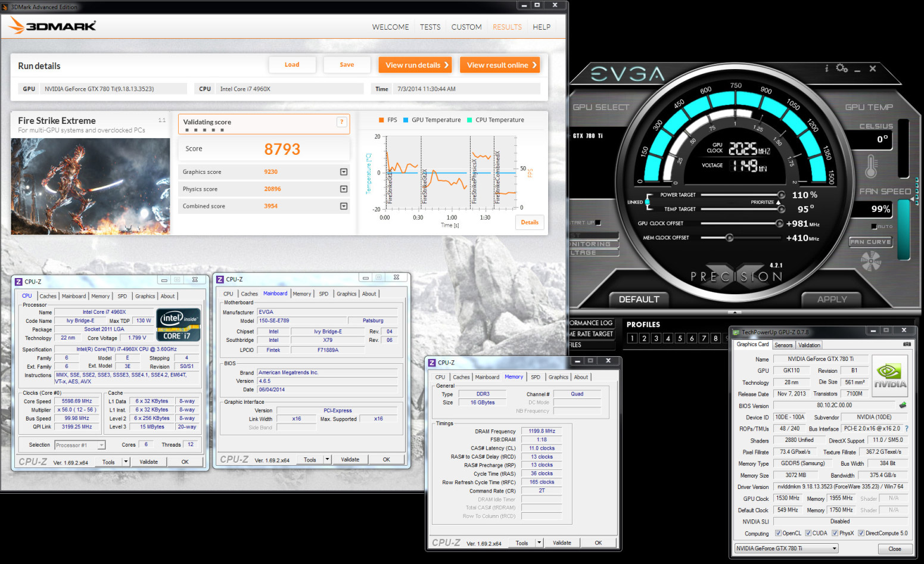Switch to Validation tab in GPU-Z
924x564 pixels.
pyautogui.click(x=809, y=345)
